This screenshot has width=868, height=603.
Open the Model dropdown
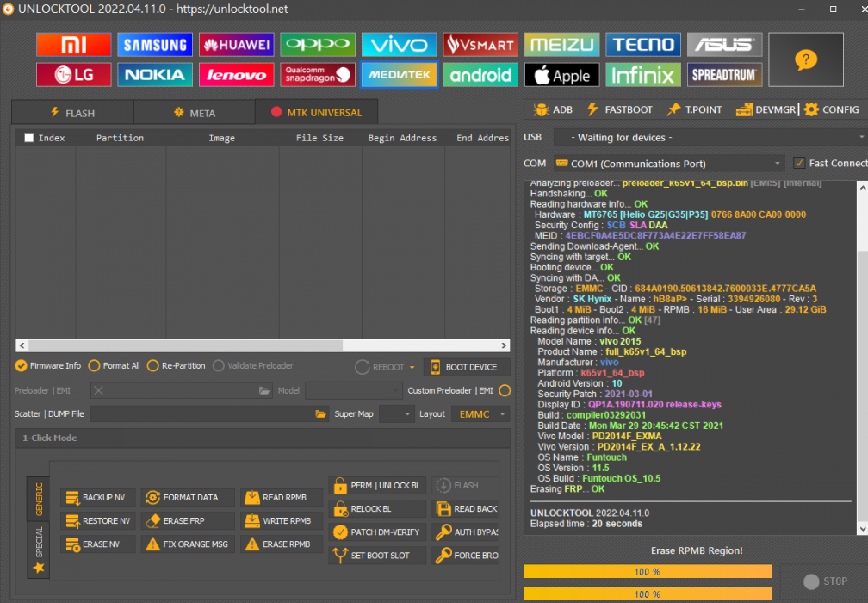[x=353, y=391]
